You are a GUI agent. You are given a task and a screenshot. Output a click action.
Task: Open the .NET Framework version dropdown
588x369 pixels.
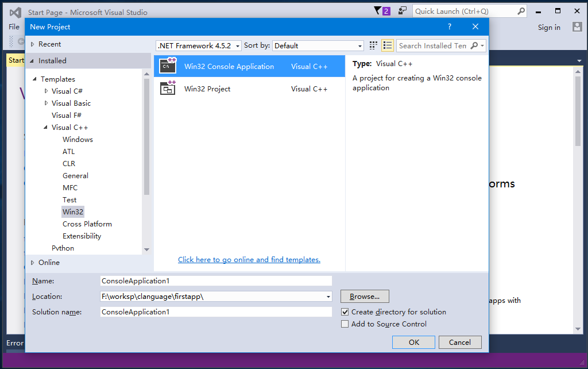point(198,46)
